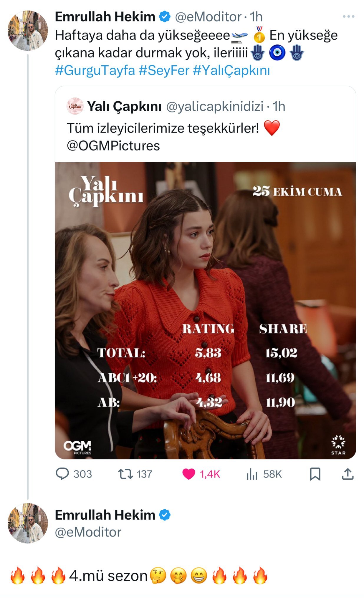364x603 pixels.
Task: Open Yalı Çapkını quoted account avatar
Action: point(75,106)
